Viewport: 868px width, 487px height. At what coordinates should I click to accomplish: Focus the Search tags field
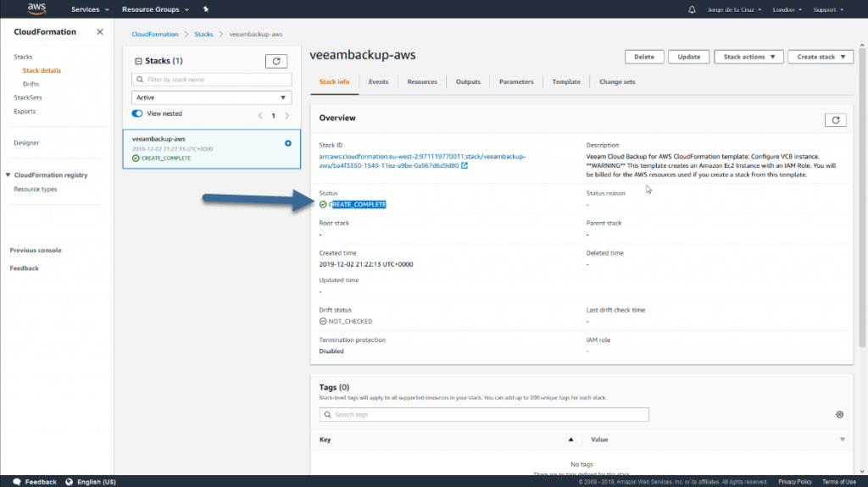(x=484, y=414)
